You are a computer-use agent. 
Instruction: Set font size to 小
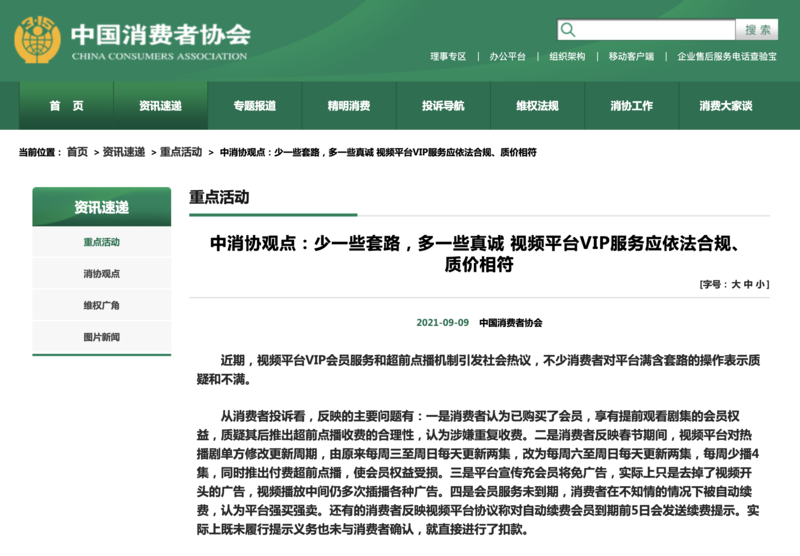[x=760, y=284]
